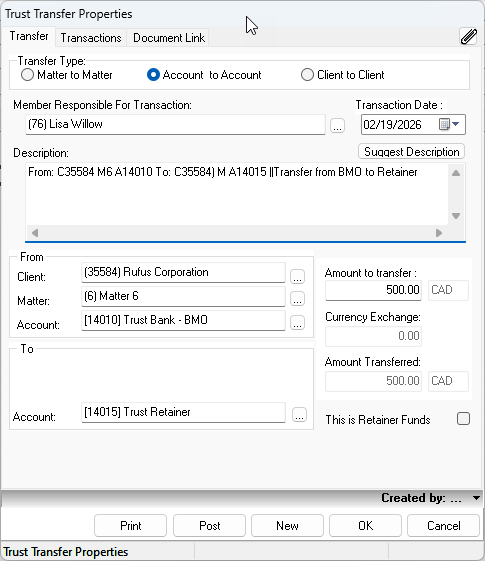Open the Document Link tab

point(169,38)
